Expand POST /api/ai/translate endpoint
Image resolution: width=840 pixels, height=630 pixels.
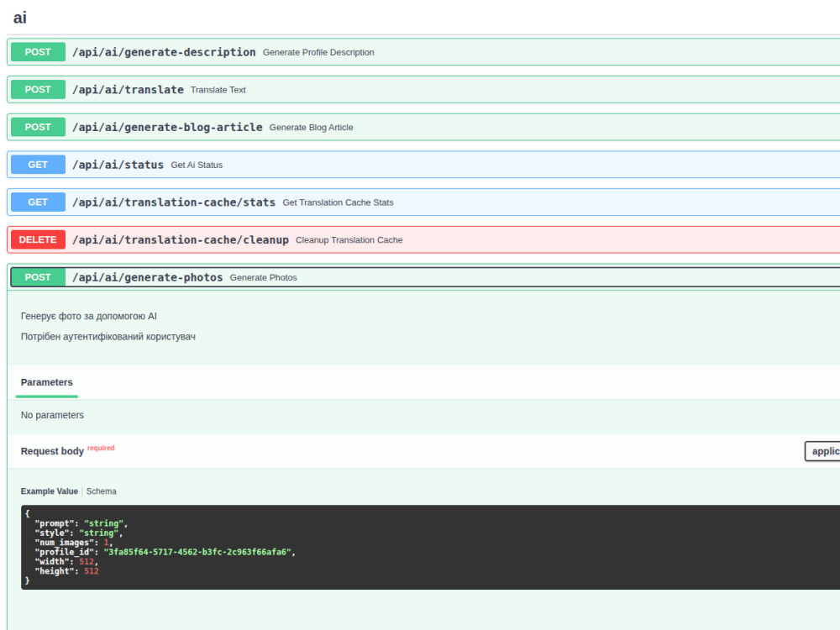[423, 90]
